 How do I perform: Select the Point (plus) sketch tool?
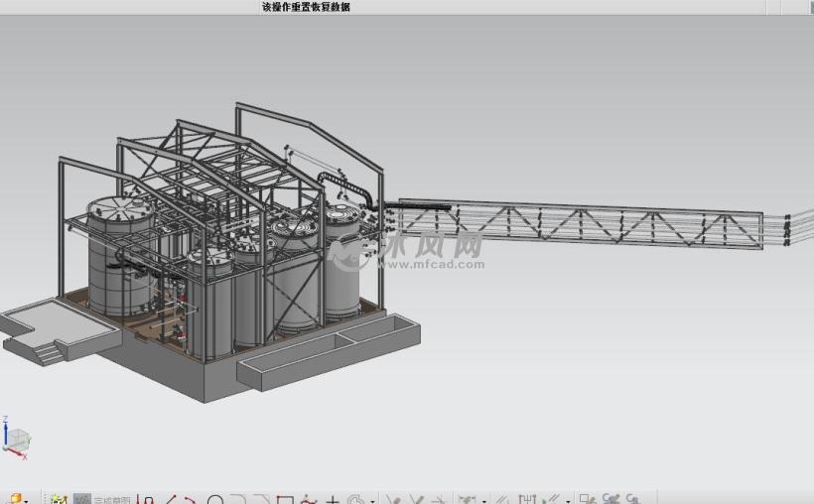point(333,500)
